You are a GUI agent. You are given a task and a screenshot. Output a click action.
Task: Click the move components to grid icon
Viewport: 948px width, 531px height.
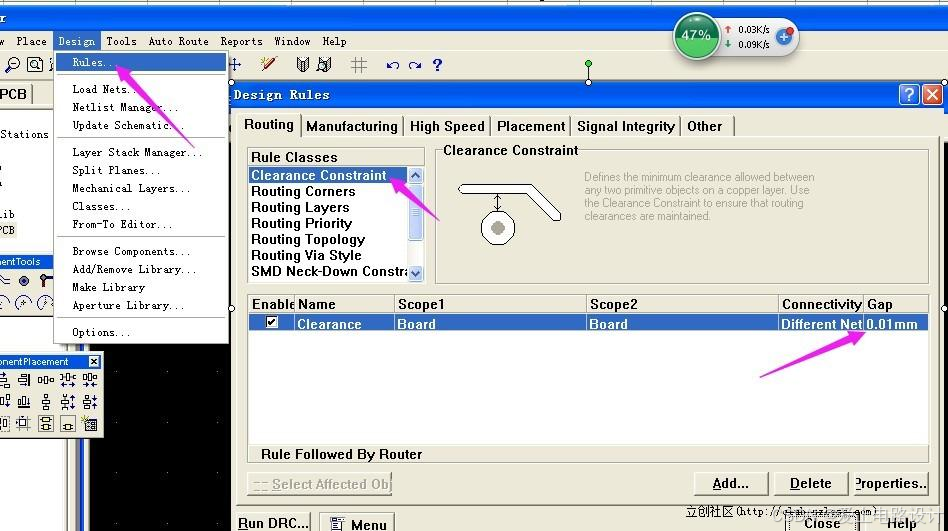(24, 423)
